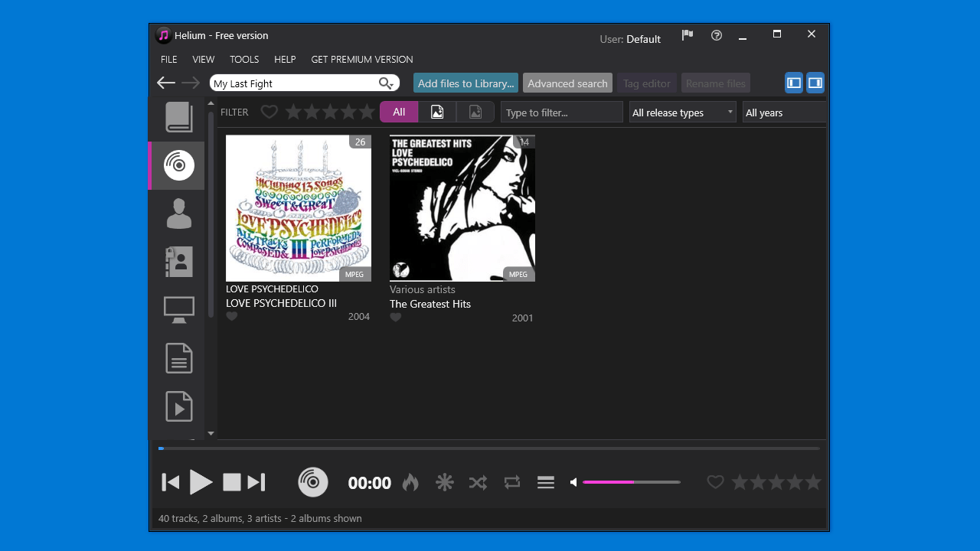The image size is (980, 551).
Task: Filter by five stars rating
Action: point(367,112)
